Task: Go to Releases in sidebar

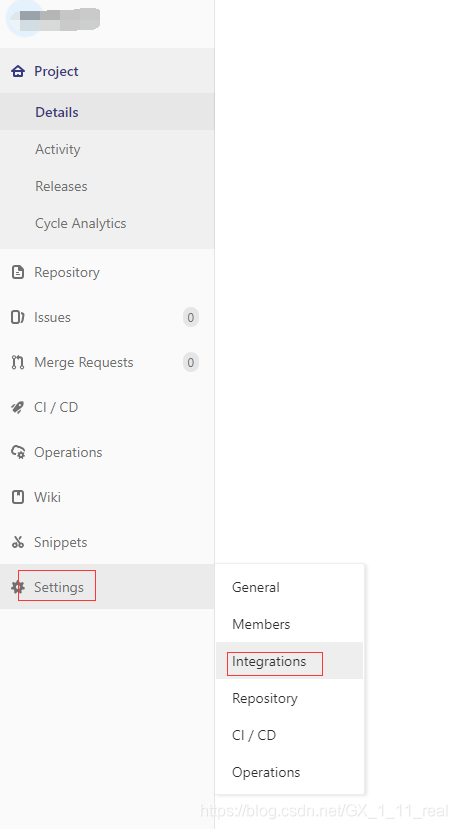Action: [61, 186]
